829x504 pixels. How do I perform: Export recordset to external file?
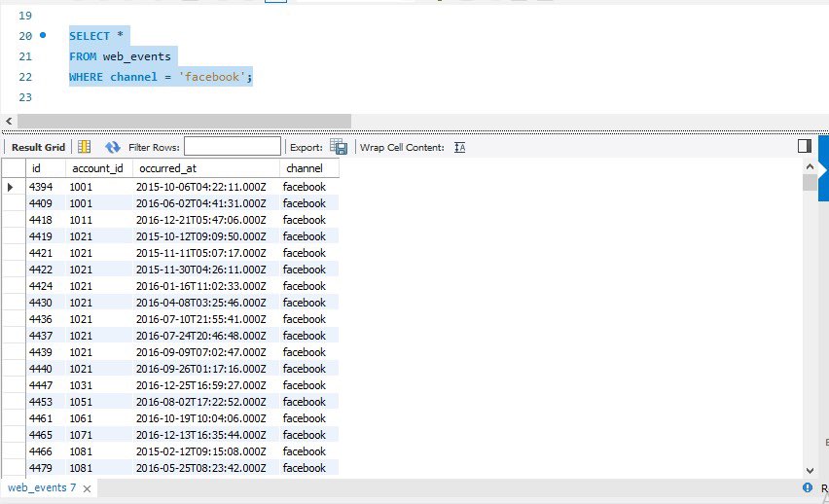(339, 147)
